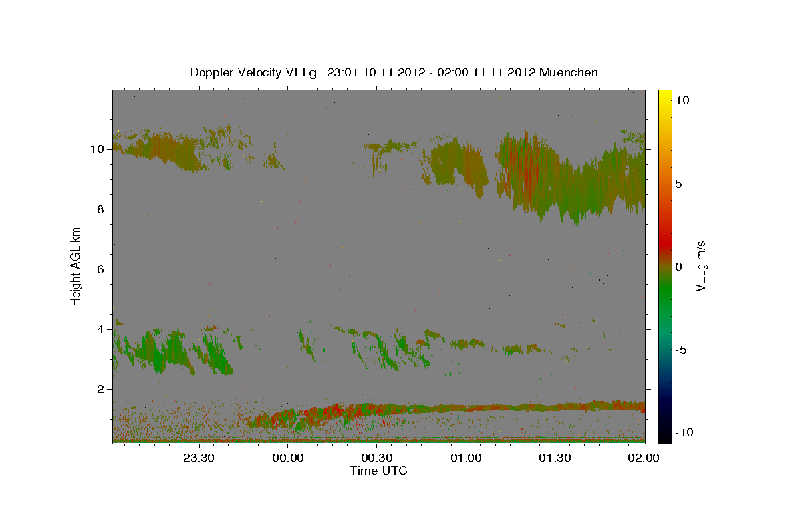The width and height of the screenshot is (798, 532).
Task: Click the colorbar value 5 label
Action: [x=678, y=184]
